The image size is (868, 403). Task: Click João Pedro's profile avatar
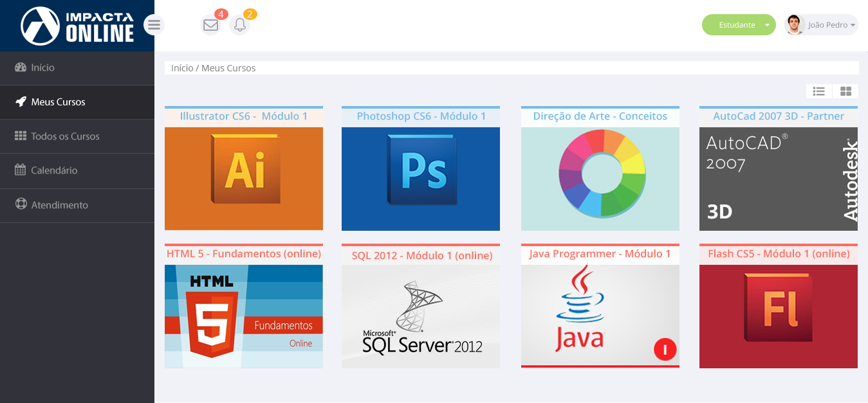(x=795, y=24)
